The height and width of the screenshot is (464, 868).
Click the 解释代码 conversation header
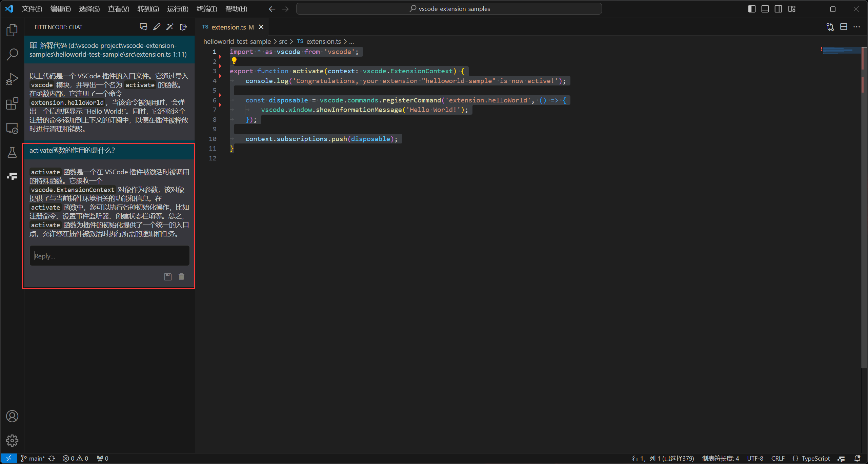pos(109,50)
